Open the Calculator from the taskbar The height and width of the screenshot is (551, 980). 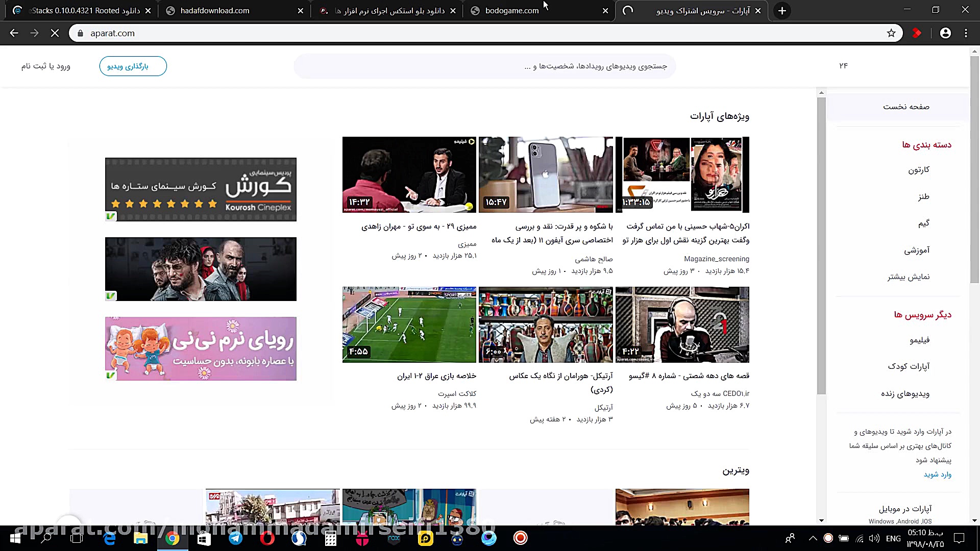coord(331,538)
